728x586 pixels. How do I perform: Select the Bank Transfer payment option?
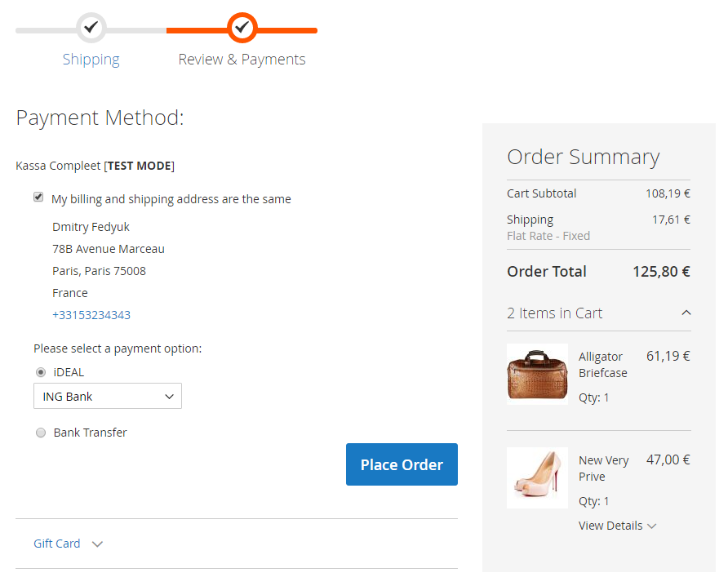coord(41,433)
